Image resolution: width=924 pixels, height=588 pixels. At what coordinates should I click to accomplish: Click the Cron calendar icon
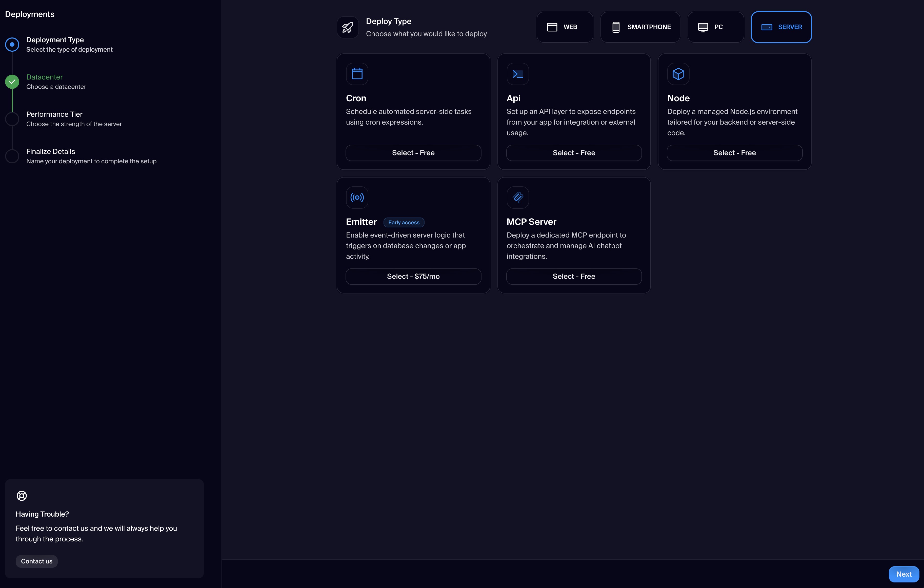pos(357,74)
